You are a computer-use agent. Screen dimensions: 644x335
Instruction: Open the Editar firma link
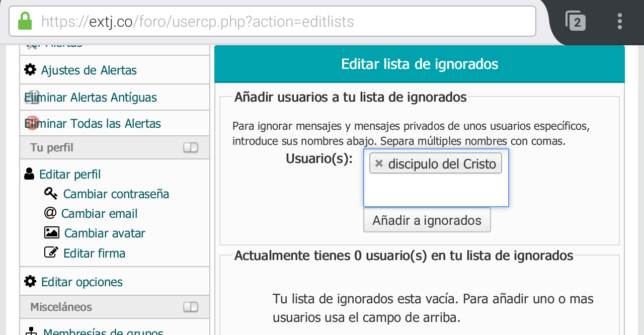point(94,253)
